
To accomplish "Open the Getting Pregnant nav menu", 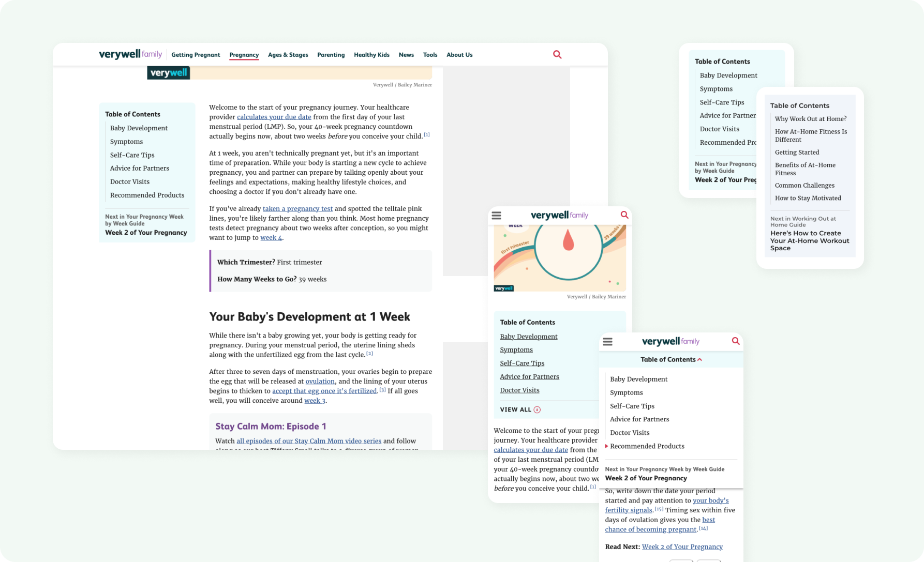I will point(196,55).
